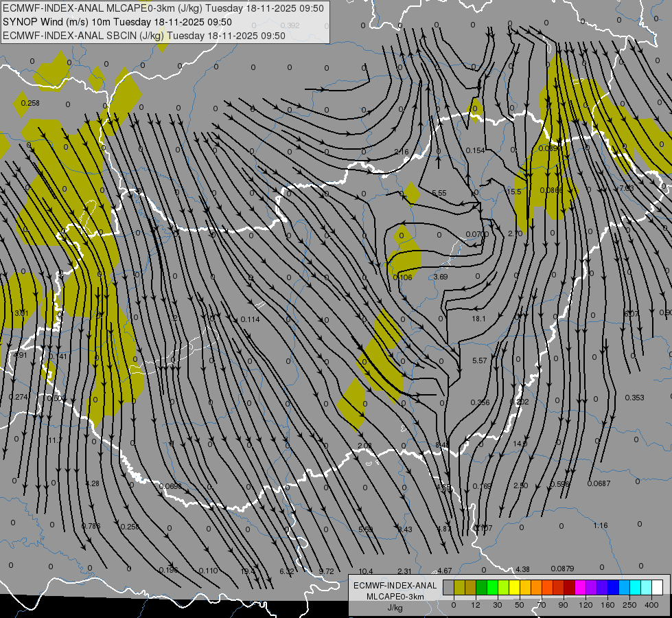Image resolution: width=672 pixels, height=618 pixels.
Task: Click the 0.353 map value
Action: [x=635, y=398]
